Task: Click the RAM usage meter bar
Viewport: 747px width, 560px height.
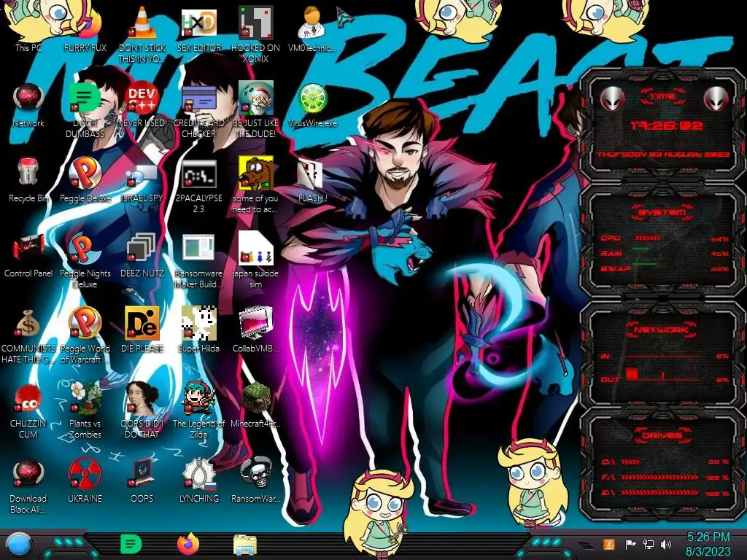Action: click(640, 249)
